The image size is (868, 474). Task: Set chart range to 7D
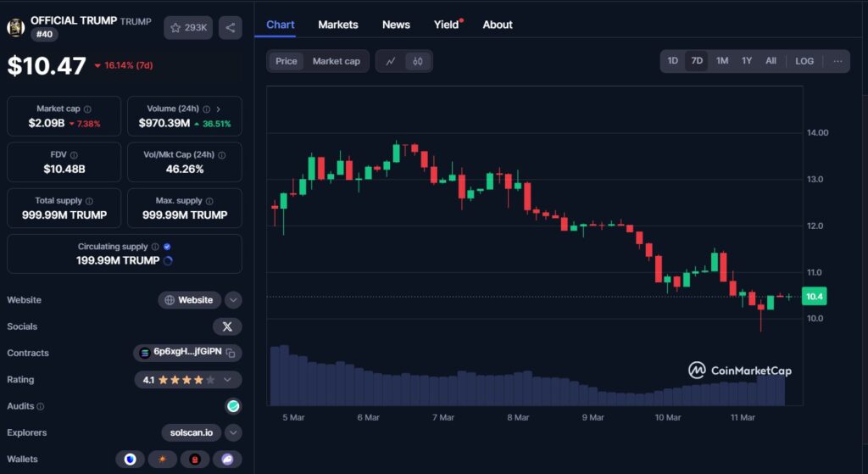point(697,61)
